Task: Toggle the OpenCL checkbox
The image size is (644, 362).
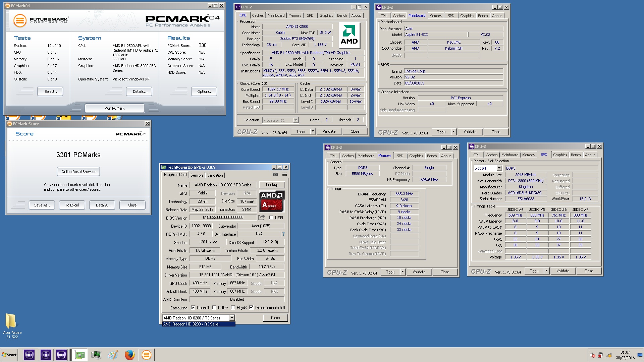Action: [193, 308]
